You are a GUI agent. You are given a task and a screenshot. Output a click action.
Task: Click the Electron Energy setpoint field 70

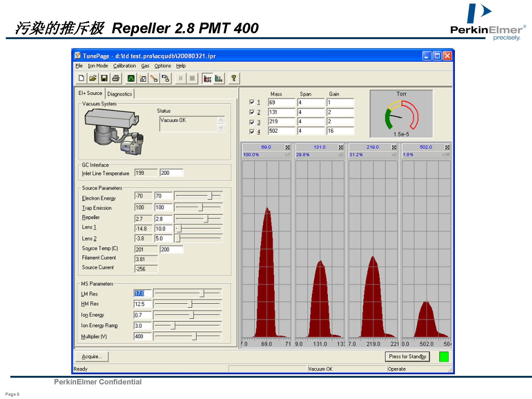point(163,196)
